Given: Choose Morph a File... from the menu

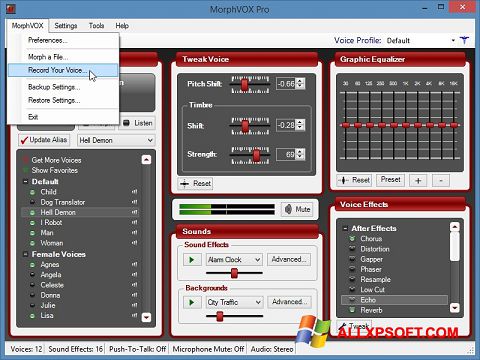Looking at the screenshot, I should coord(63,57).
